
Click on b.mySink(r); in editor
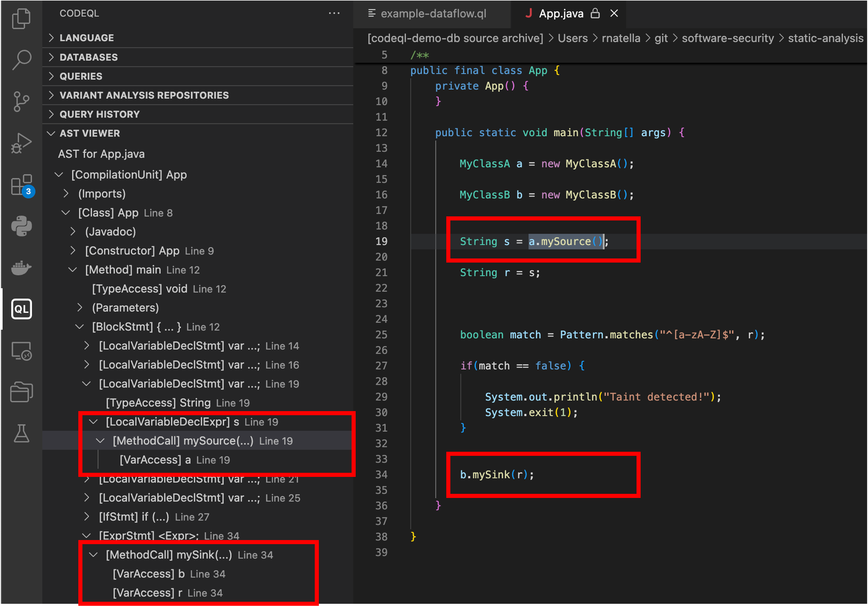(497, 474)
